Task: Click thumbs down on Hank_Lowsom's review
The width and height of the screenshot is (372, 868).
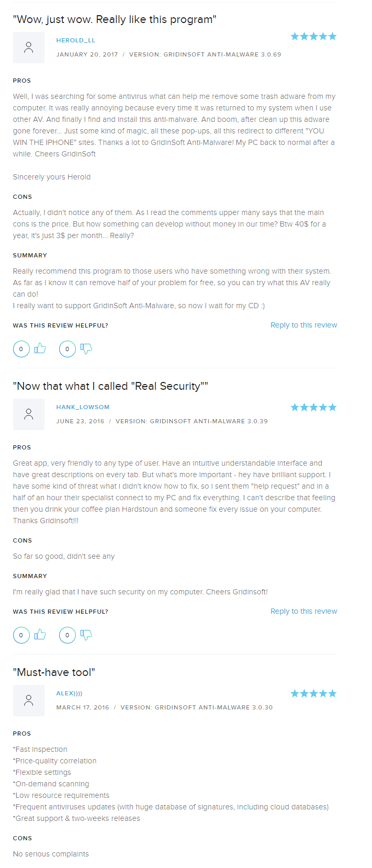Action: click(x=86, y=635)
